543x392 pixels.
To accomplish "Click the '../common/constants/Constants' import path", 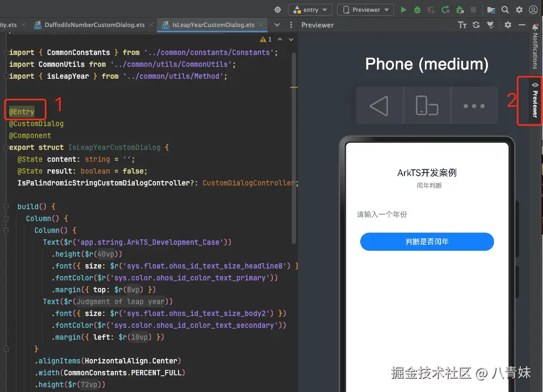I will pyautogui.click(x=209, y=53).
